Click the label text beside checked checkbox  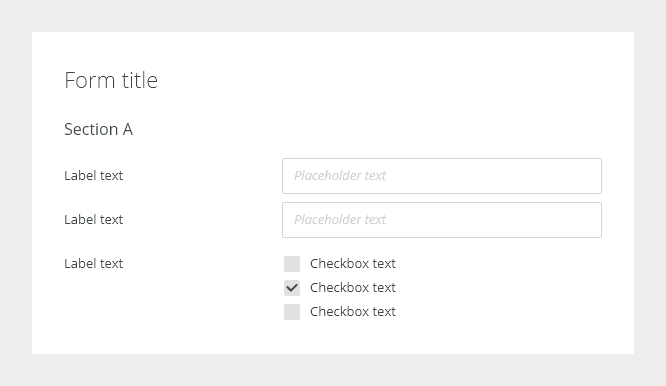353,288
